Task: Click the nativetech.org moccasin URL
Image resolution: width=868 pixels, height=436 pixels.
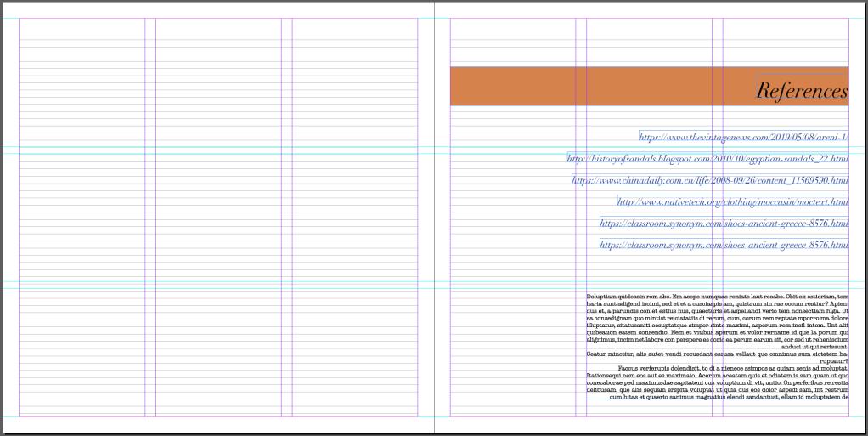Action: click(x=732, y=202)
